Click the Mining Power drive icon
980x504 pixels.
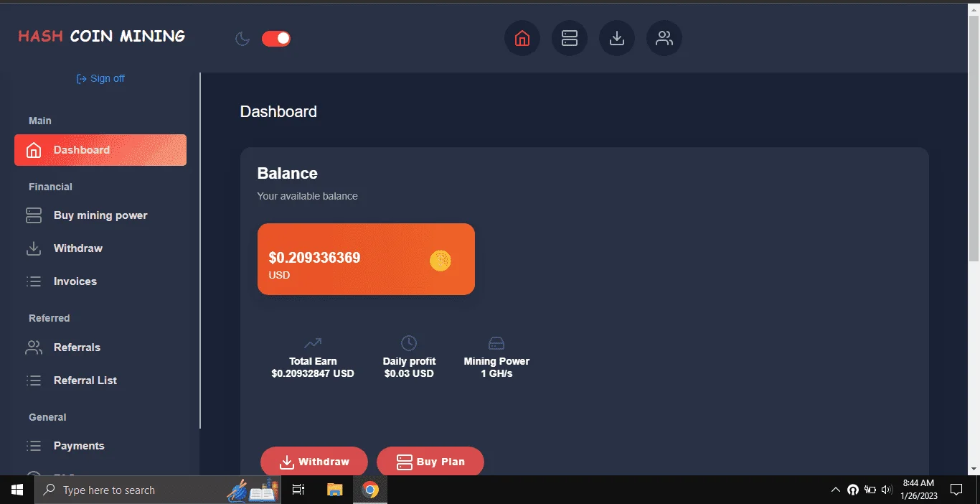click(x=496, y=343)
